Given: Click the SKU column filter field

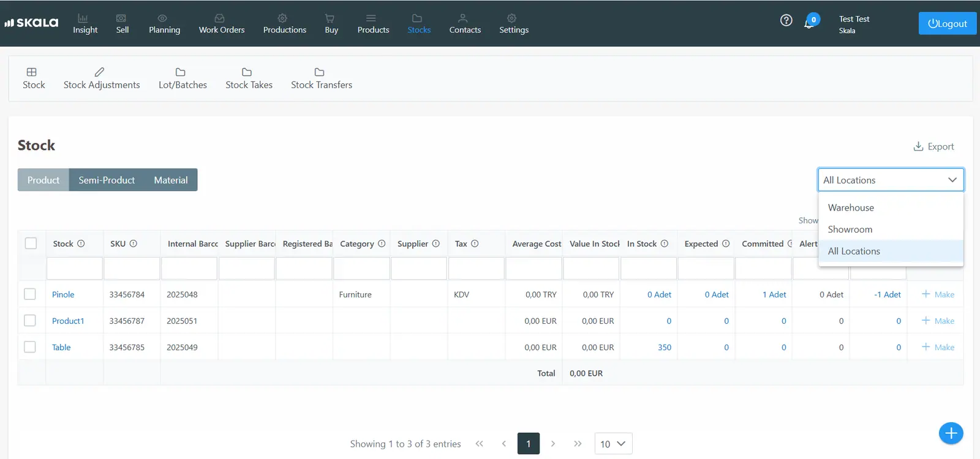Looking at the screenshot, I should [x=132, y=269].
